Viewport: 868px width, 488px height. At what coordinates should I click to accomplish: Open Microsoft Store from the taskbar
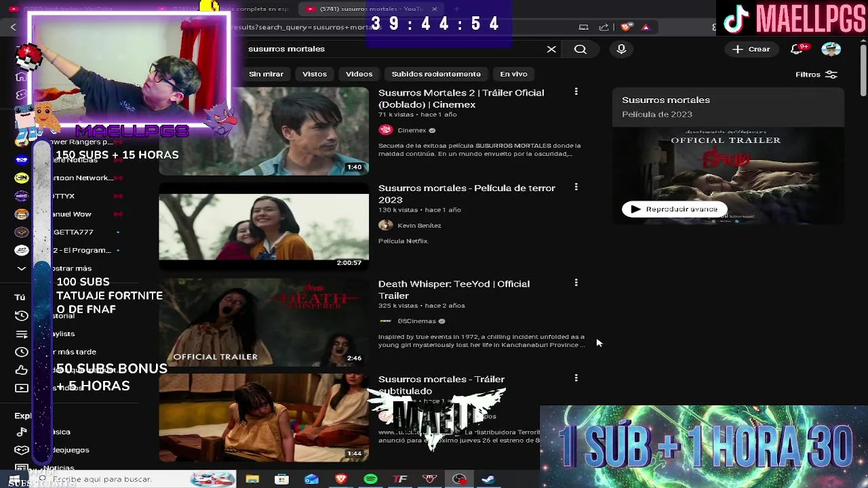click(281, 479)
